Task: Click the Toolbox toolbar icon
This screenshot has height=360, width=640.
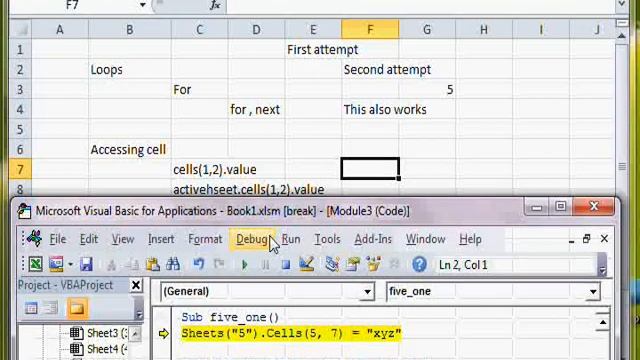Action: (x=394, y=264)
